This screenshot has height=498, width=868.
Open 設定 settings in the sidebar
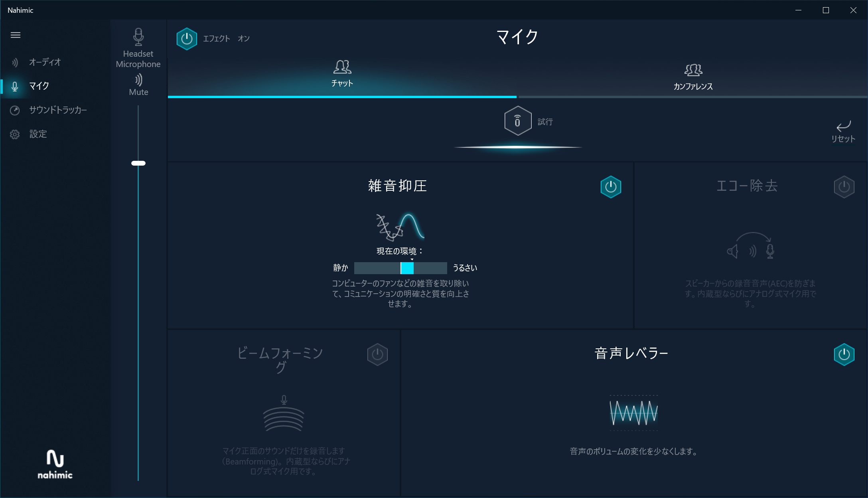coord(38,134)
